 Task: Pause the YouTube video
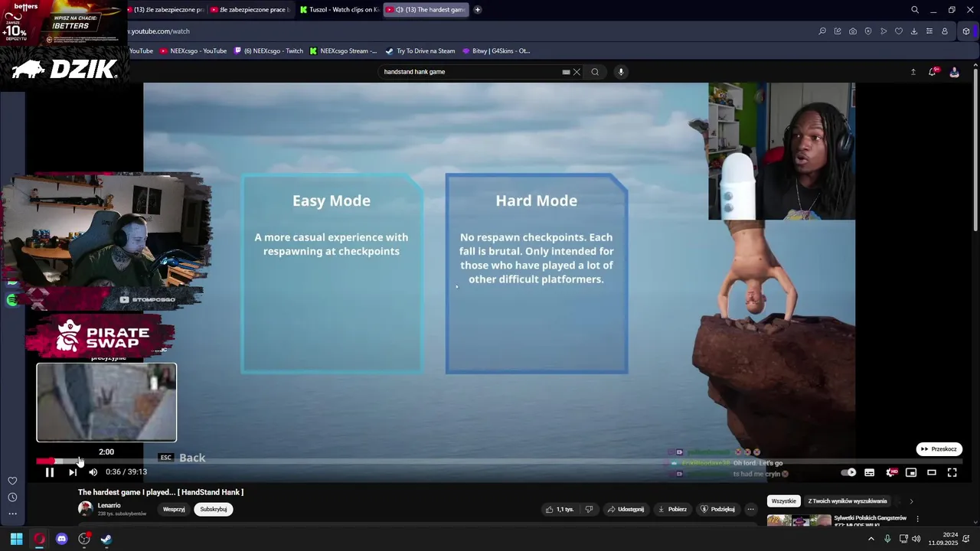(50, 472)
